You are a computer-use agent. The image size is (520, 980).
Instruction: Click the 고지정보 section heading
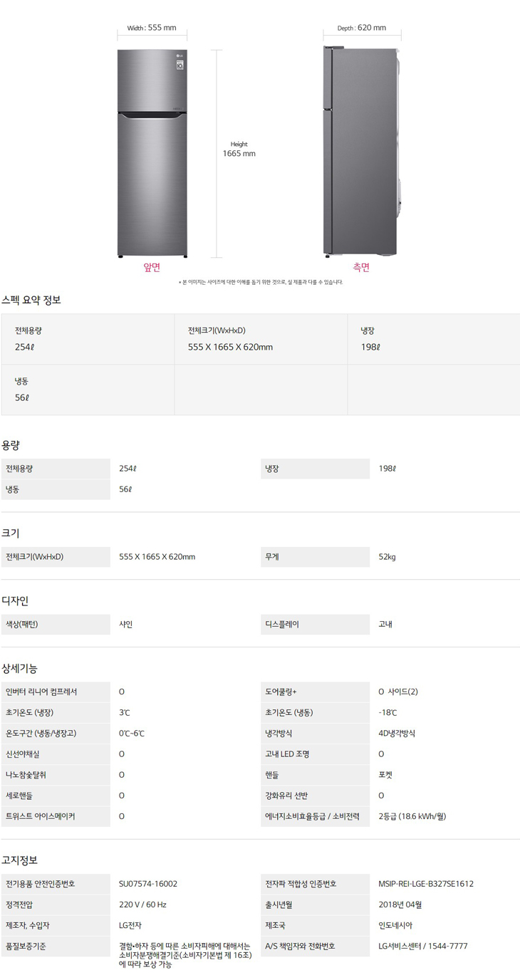point(20,860)
